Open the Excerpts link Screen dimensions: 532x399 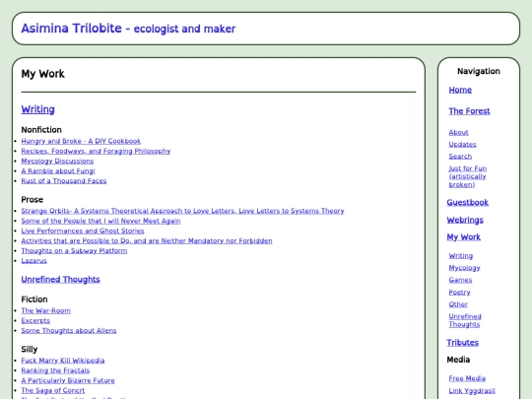click(x=35, y=320)
